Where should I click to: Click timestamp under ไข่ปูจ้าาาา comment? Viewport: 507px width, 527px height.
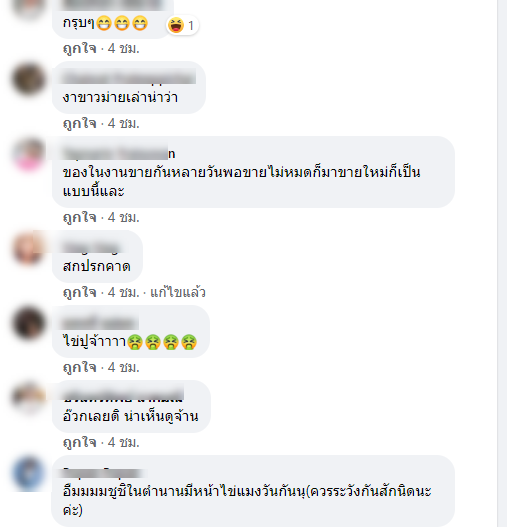tap(123, 367)
